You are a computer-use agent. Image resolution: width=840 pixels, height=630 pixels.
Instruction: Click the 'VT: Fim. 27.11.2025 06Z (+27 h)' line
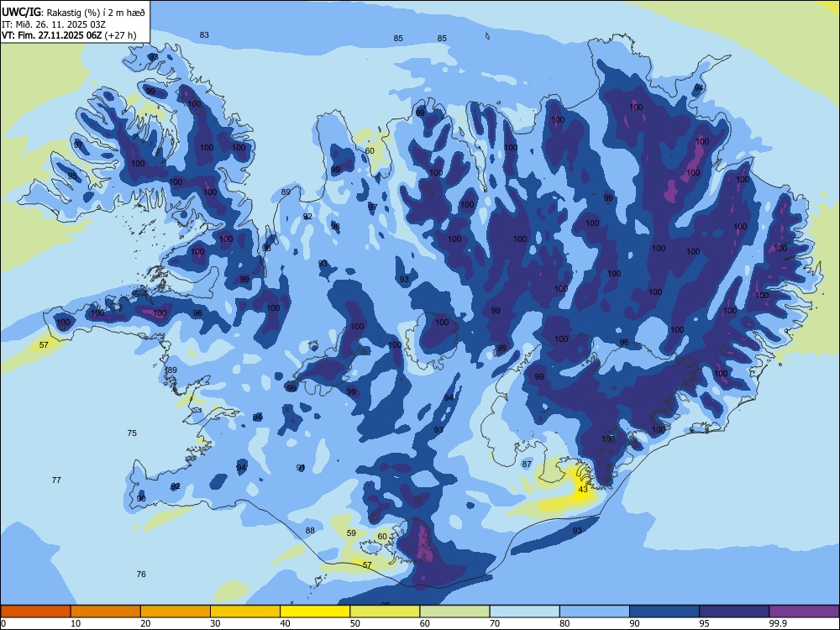coord(69,35)
